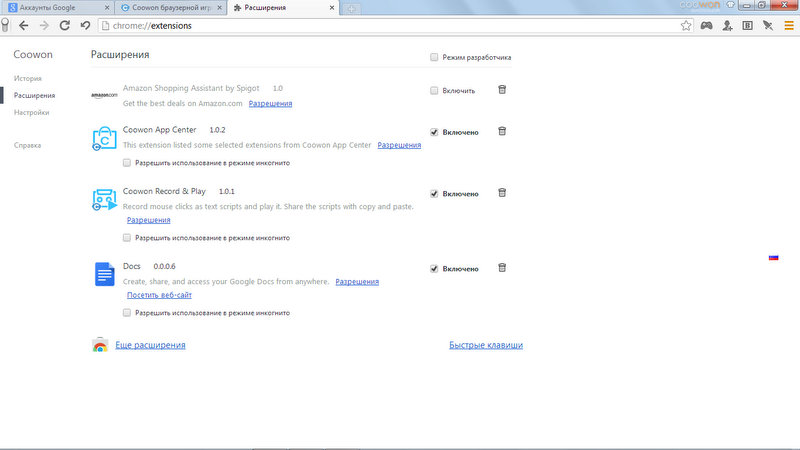View Разрешения for Coowon App Center

(399, 145)
